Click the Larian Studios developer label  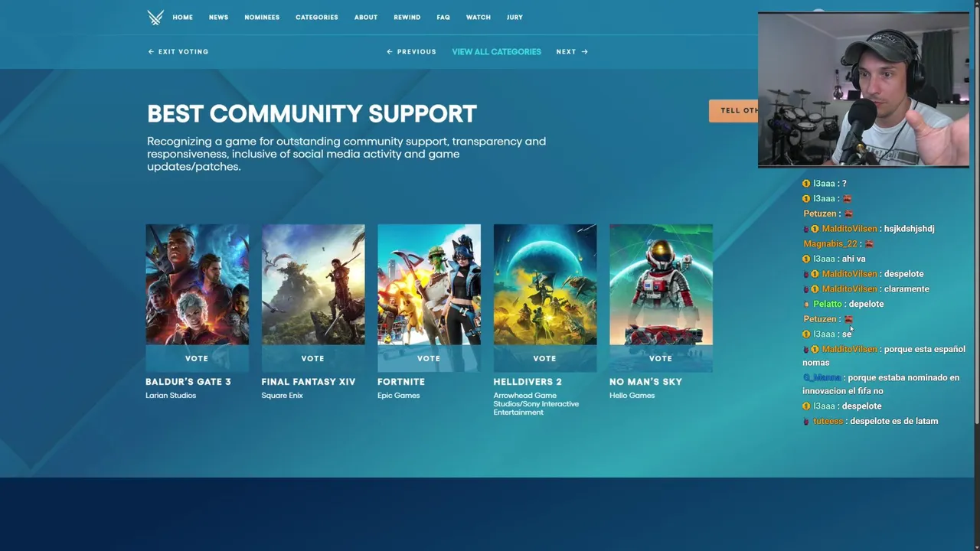171,396
